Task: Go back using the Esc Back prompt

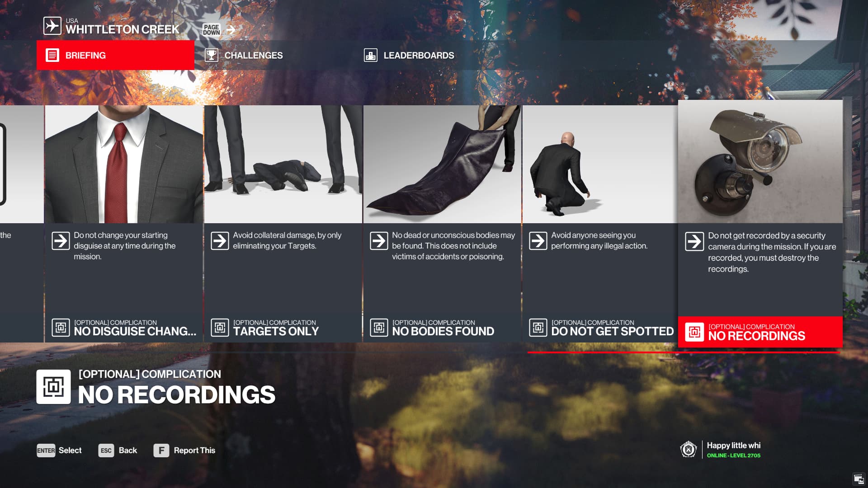Action: pyautogui.click(x=118, y=450)
